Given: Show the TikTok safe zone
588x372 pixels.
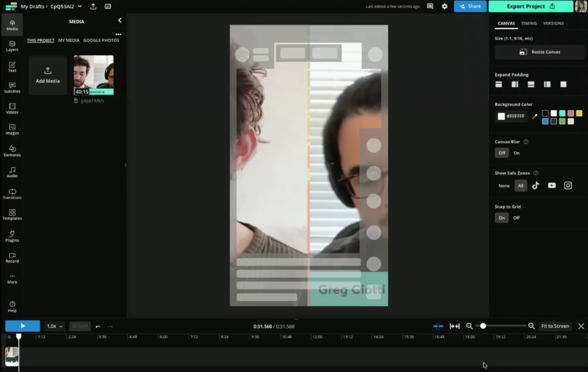Looking at the screenshot, I should [x=535, y=186].
